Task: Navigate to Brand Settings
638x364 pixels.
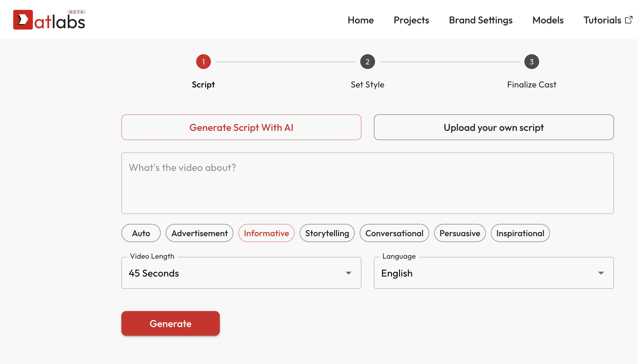Action: (481, 20)
